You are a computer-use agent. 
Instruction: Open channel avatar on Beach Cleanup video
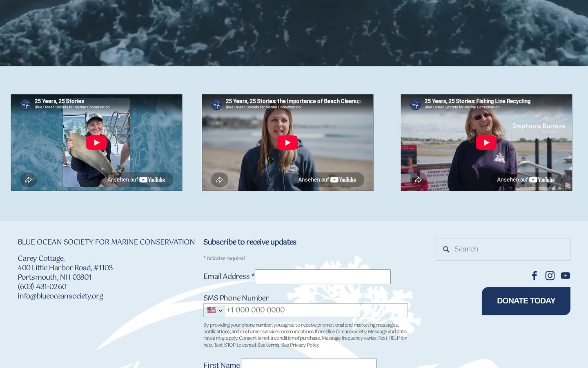[217, 105]
